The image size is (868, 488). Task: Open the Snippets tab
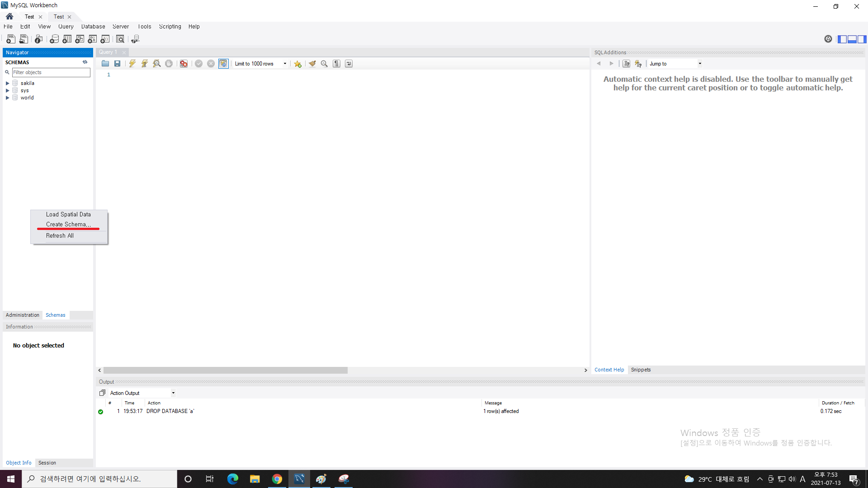point(641,370)
